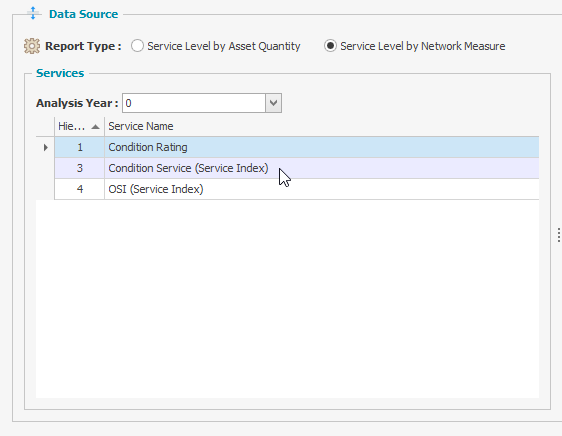Click the sort ascending triangle icon

click(x=95, y=127)
